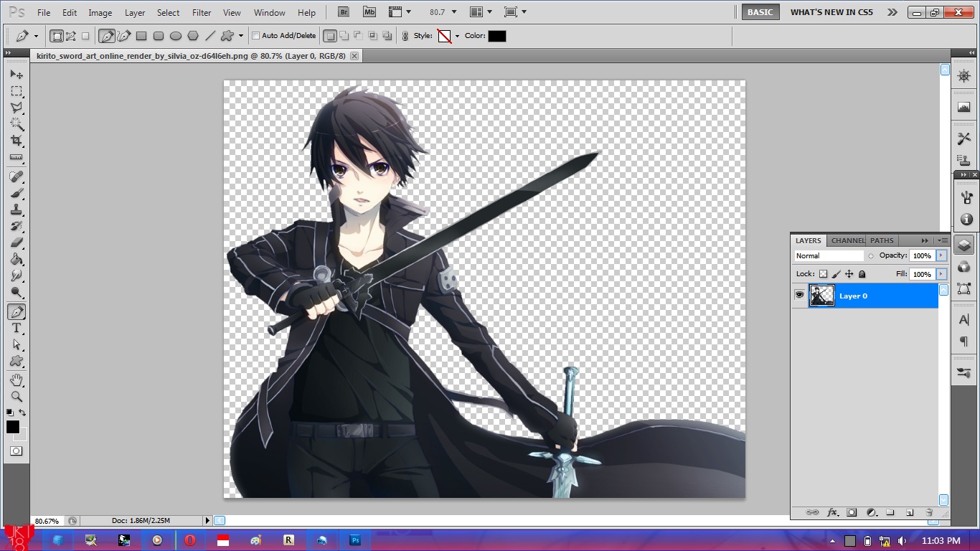The image size is (980, 551).
Task: Enable the Auto Add/Delete checkbox
Action: [255, 36]
